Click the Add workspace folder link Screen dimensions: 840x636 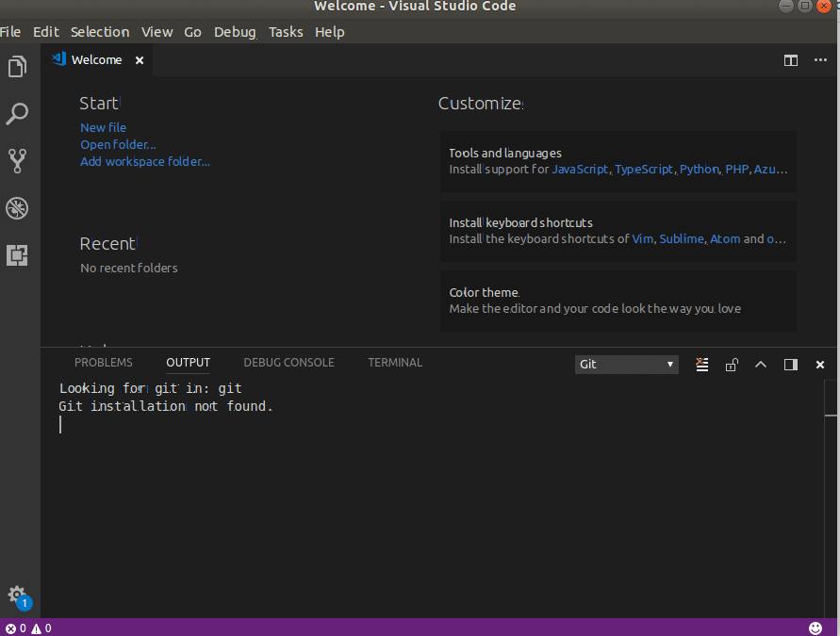point(145,161)
